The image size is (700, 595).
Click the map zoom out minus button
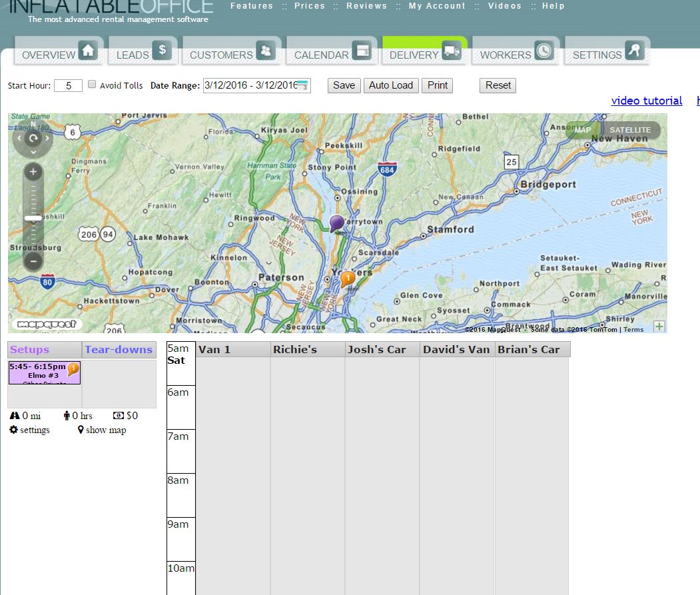(33, 261)
